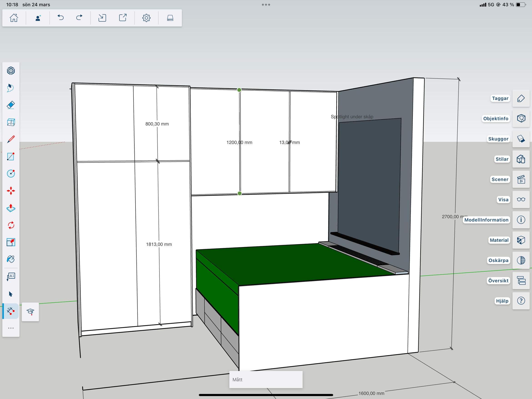This screenshot has height=399, width=532.
Task: Open the ModellInformation info icon
Action: tap(521, 220)
